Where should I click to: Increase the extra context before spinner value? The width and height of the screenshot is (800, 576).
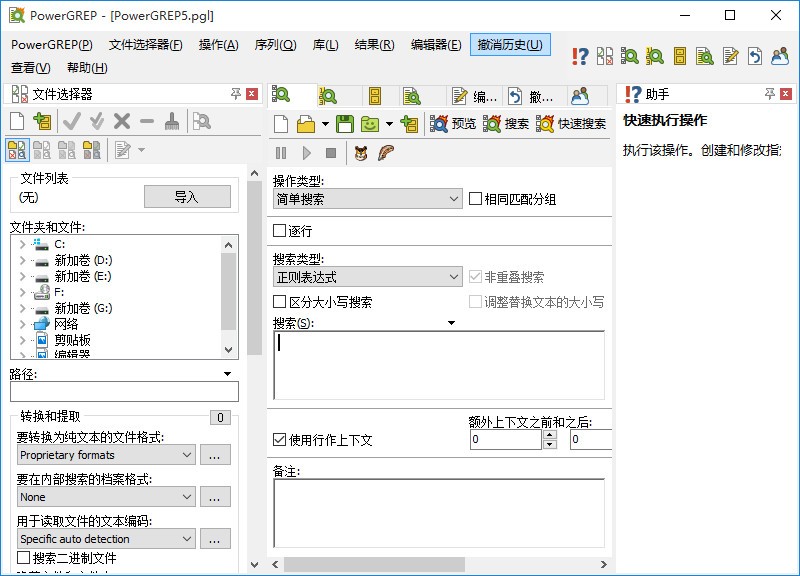pyautogui.click(x=549, y=435)
